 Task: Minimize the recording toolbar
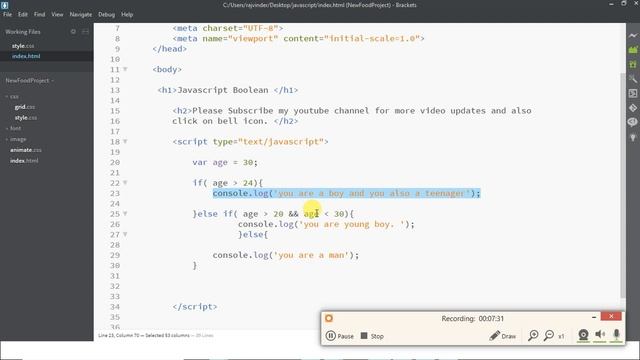tap(594, 317)
